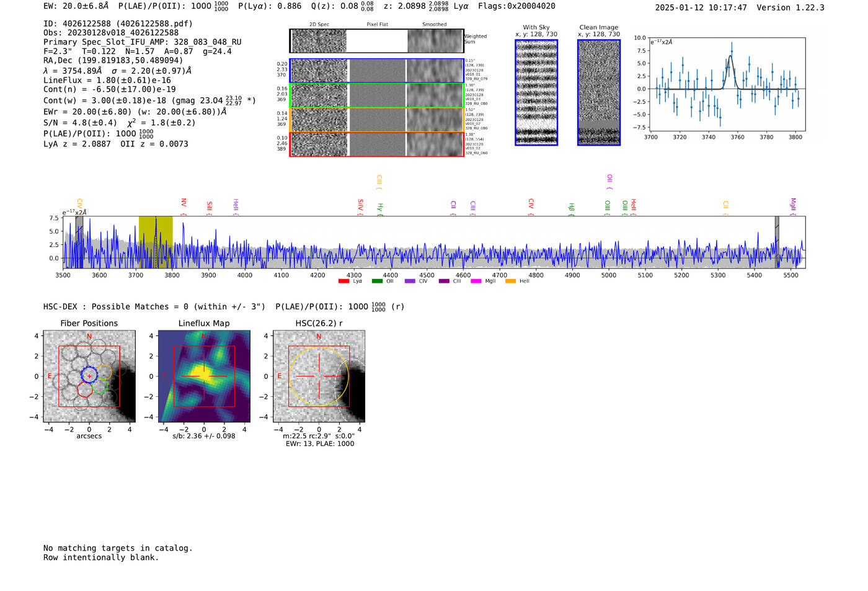Image resolution: width=868 pixels, height=591 pixels.
Task: Click the blue dashed fiber circle in Fiber Positions
Action: click(89, 376)
